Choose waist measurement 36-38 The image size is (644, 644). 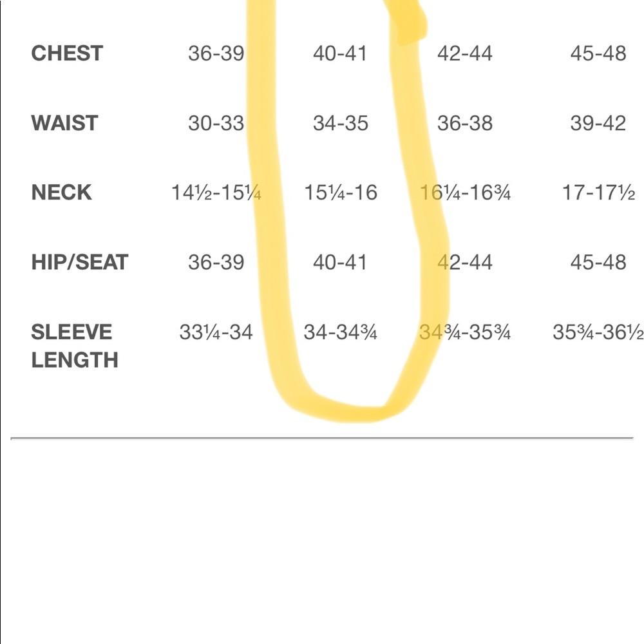tap(465, 123)
